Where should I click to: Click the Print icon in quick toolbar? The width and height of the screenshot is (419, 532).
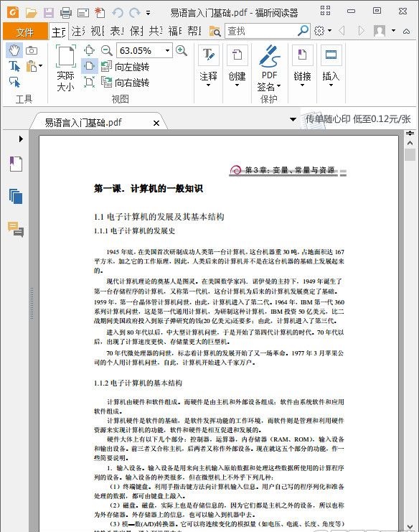coord(66,13)
